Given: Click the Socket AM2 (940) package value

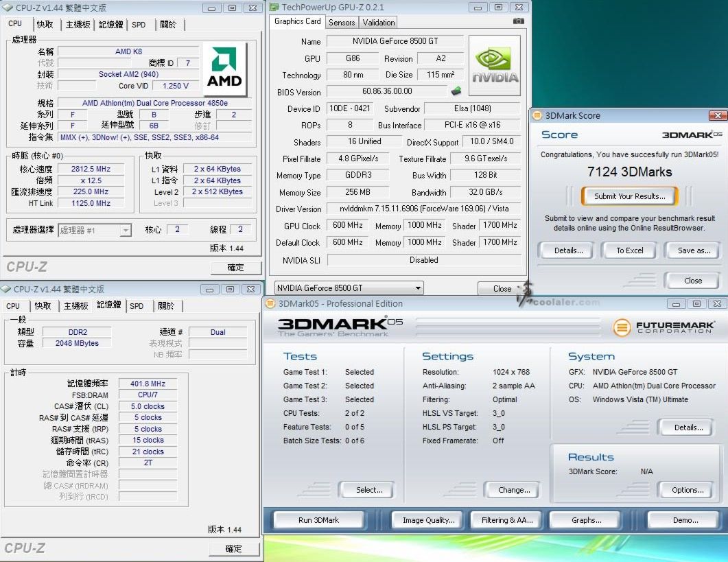Looking at the screenshot, I should click(x=128, y=74).
